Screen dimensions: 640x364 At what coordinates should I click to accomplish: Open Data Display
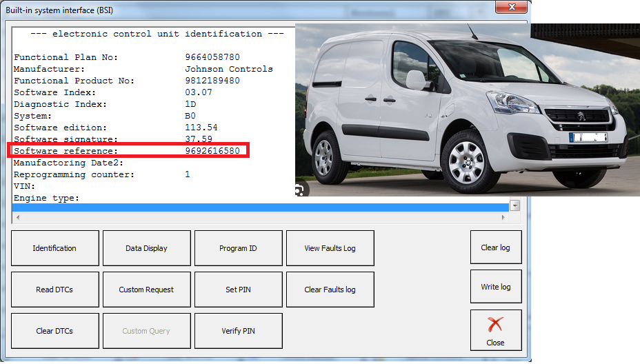[146, 248]
